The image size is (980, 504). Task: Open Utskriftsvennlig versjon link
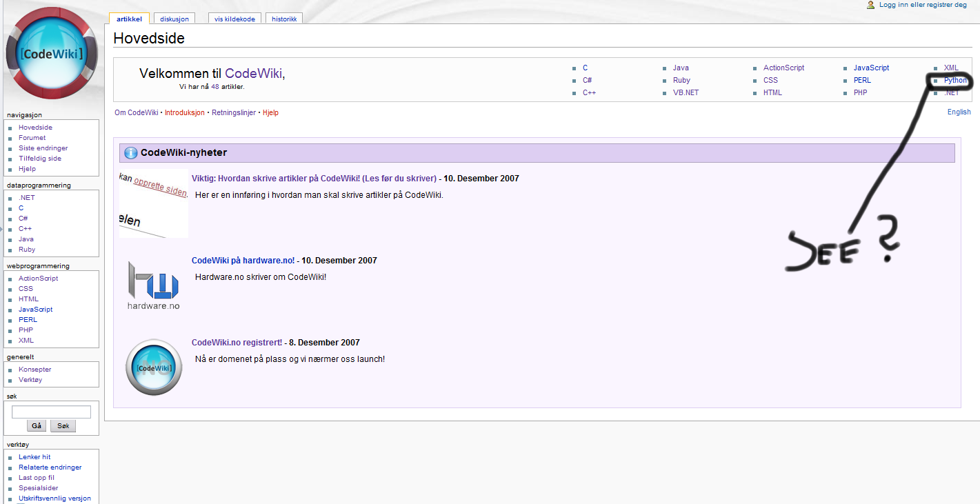tap(54, 498)
